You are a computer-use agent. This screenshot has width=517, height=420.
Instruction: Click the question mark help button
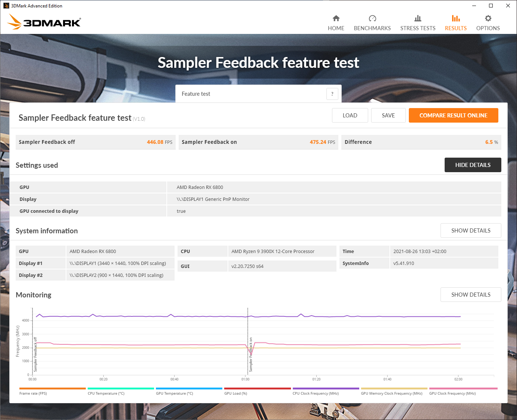pyautogui.click(x=332, y=94)
